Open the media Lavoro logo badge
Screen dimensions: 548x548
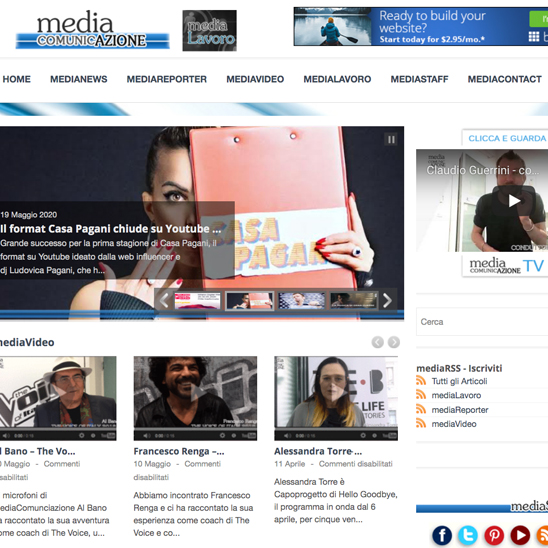(x=209, y=30)
